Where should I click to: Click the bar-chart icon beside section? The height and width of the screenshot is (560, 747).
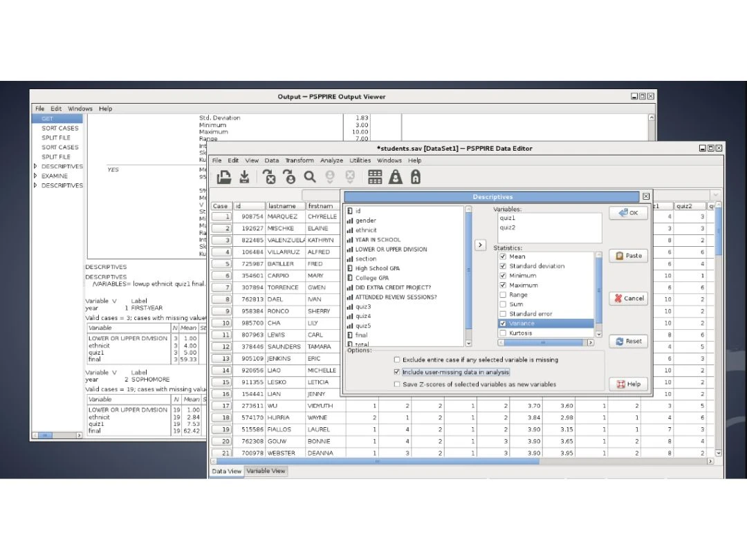pyautogui.click(x=350, y=259)
